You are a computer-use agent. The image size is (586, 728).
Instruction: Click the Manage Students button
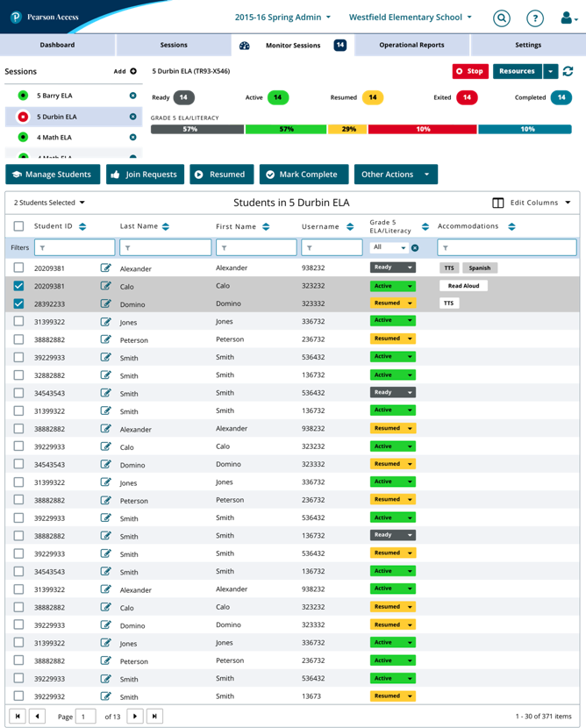pos(53,175)
